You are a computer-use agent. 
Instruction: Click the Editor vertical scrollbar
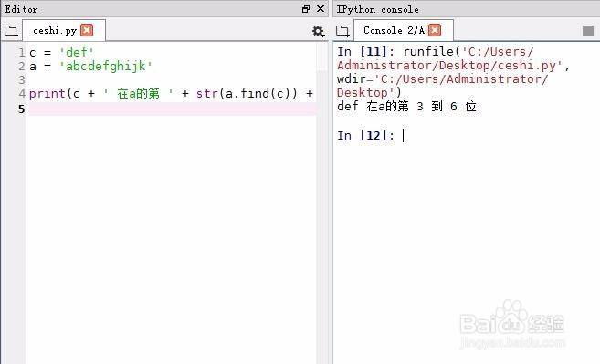(x=322, y=203)
